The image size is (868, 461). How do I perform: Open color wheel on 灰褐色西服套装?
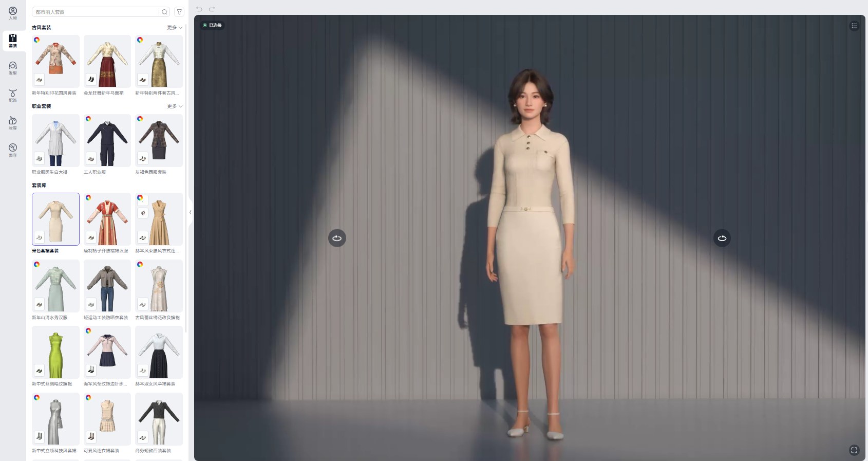click(x=140, y=119)
